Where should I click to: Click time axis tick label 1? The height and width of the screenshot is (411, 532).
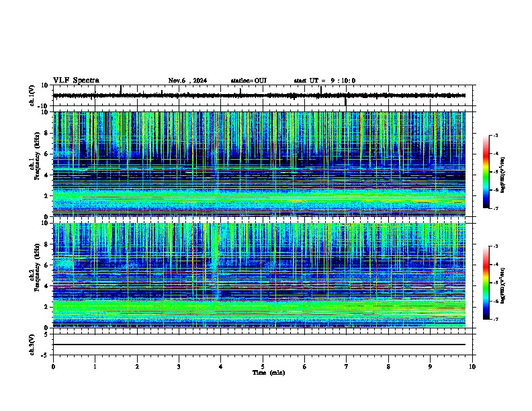(95, 367)
